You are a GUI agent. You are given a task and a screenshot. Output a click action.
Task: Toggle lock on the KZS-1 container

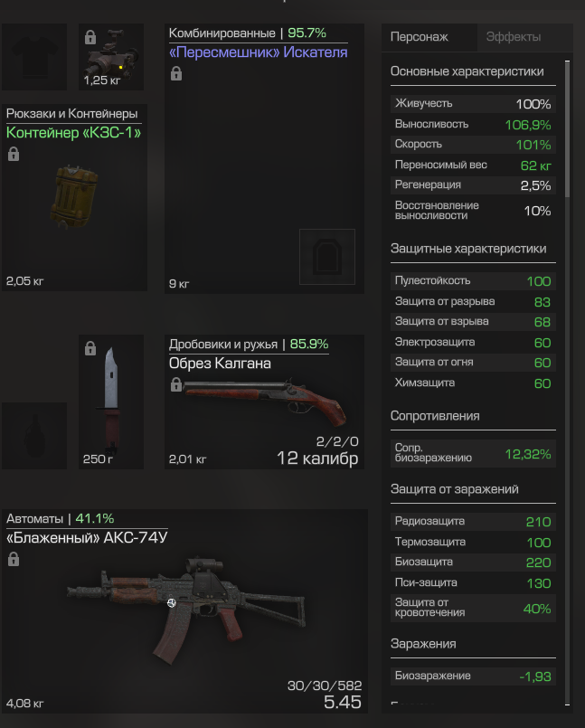click(14, 154)
